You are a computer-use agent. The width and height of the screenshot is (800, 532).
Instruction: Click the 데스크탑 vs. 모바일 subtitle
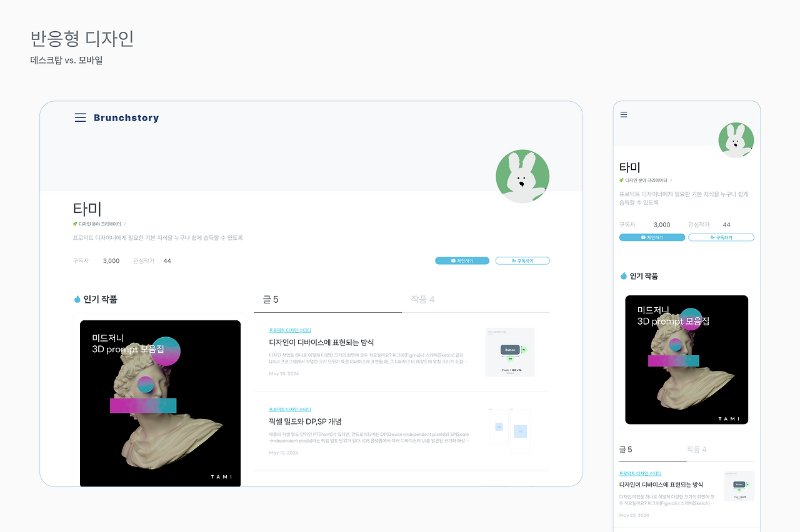pyautogui.click(x=66, y=61)
